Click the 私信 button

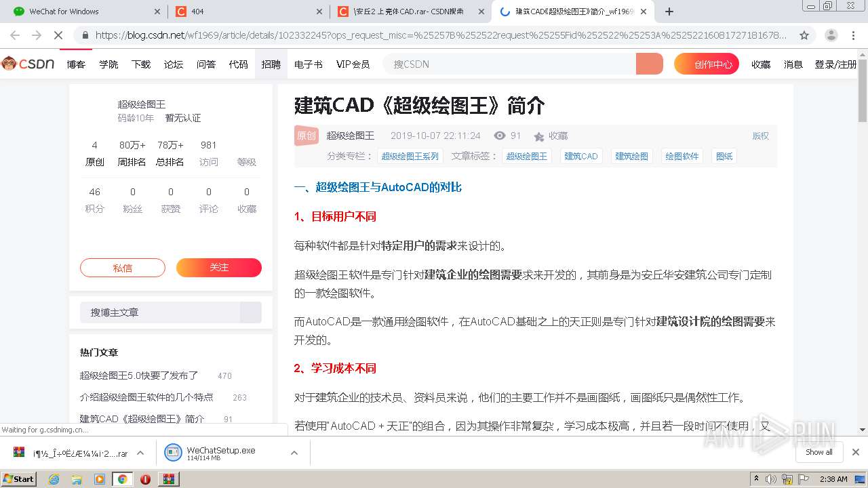tap(123, 268)
